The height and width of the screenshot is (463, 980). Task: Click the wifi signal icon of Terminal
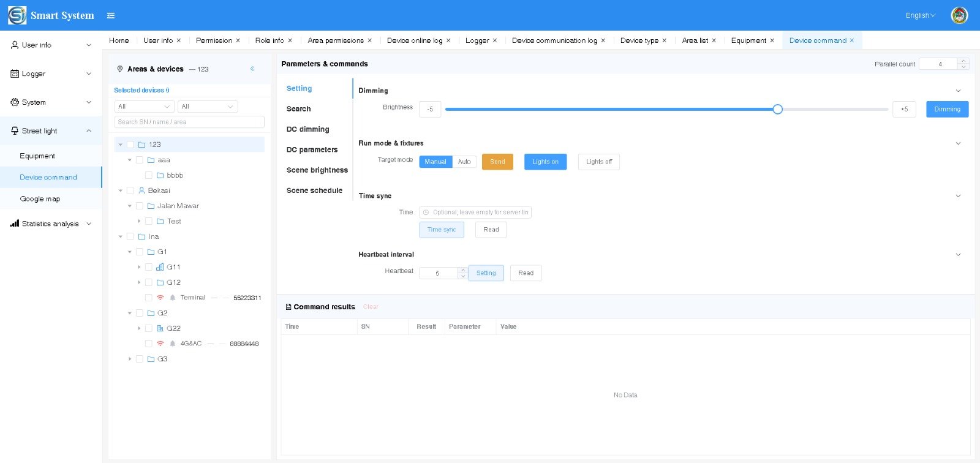pyautogui.click(x=160, y=298)
